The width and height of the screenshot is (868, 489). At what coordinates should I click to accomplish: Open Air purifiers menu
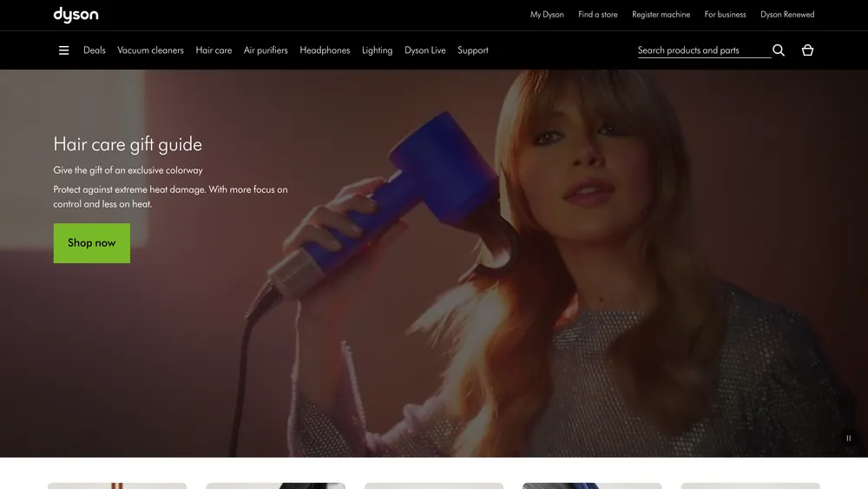pyautogui.click(x=266, y=50)
